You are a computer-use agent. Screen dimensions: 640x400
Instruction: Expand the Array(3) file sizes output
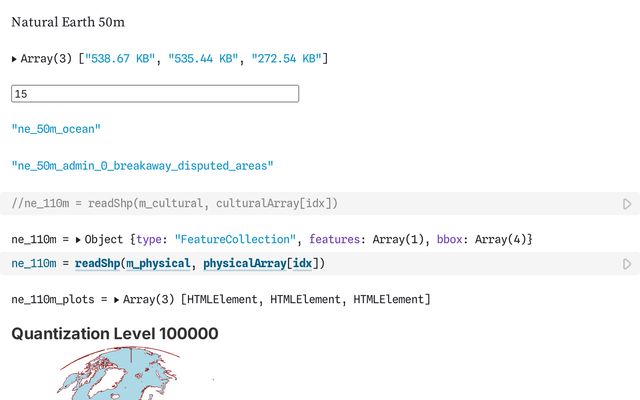click(15, 60)
